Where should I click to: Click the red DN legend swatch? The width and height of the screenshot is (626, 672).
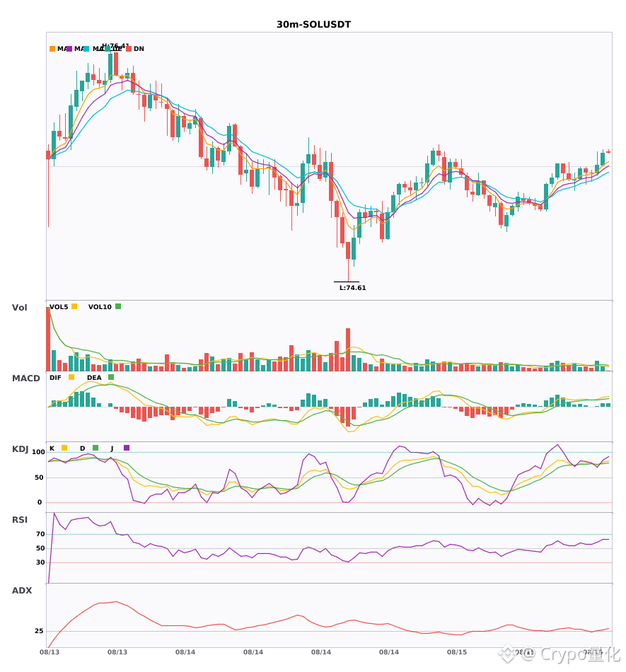tap(129, 49)
